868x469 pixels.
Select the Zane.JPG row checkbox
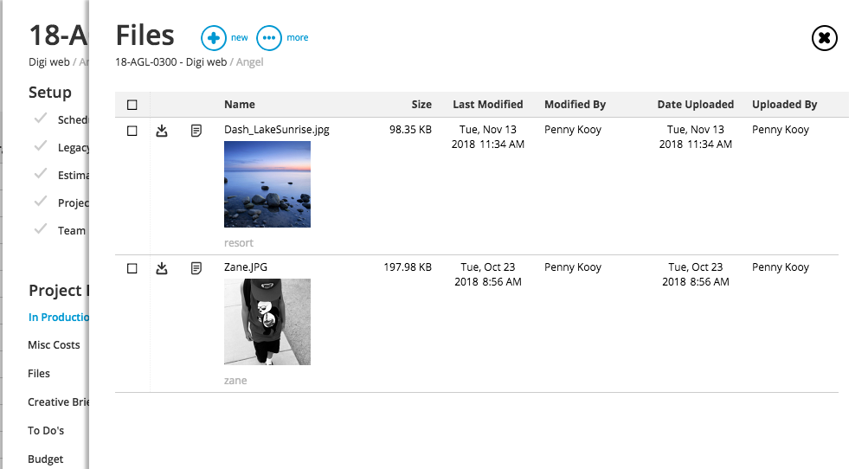132,268
